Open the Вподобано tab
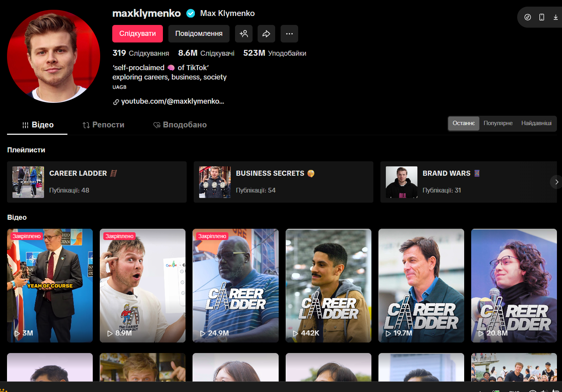Image resolution: width=562 pixels, height=392 pixels. tap(180, 125)
